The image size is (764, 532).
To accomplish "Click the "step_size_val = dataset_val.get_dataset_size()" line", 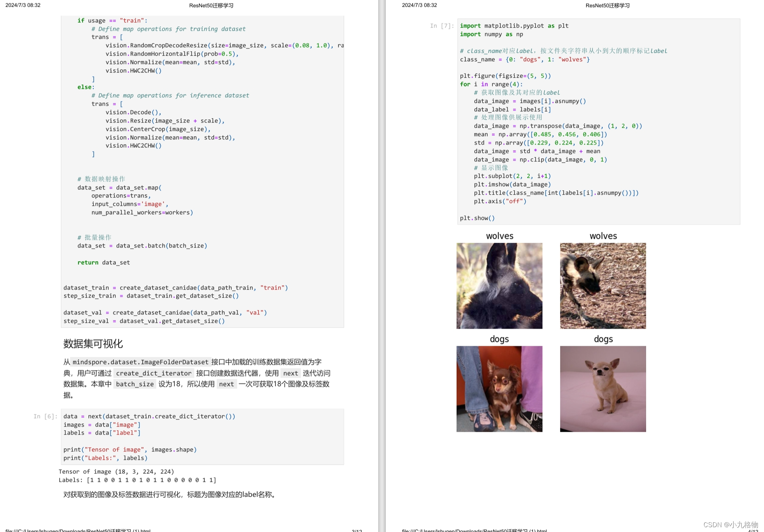I will tap(144, 321).
